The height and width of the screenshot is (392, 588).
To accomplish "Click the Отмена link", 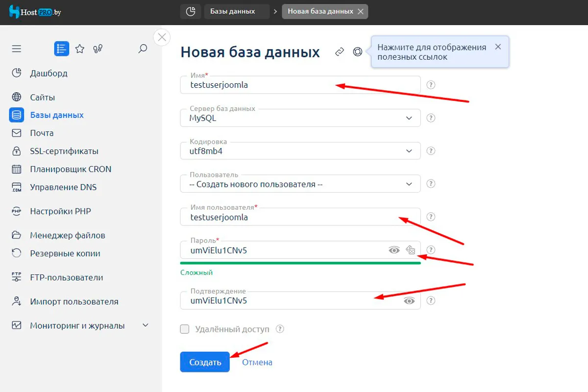I will (x=257, y=362).
